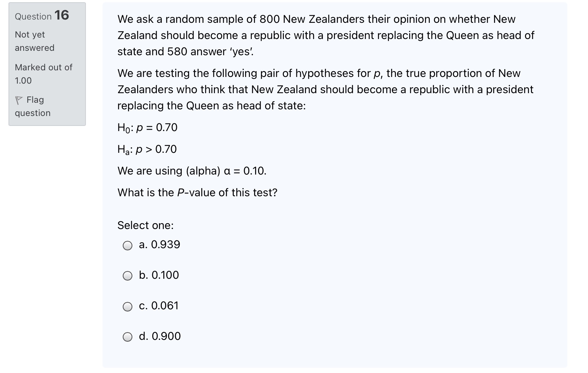The width and height of the screenshot is (588, 373).
Task: Click the P-value question sentence
Action: pyautogui.click(x=197, y=192)
